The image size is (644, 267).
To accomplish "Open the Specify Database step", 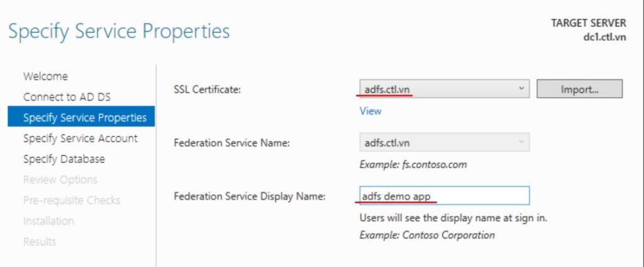I will pyautogui.click(x=64, y=159).
